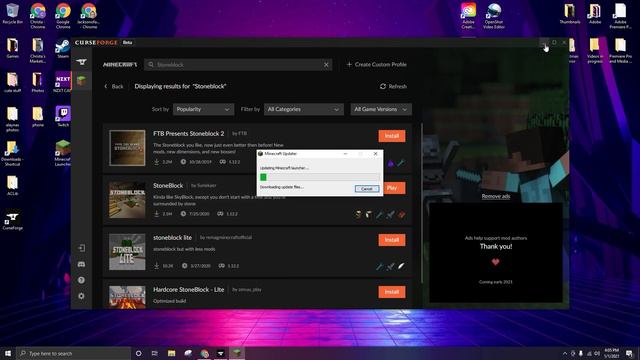The image size is (640, 360).
Task: Open Task View on the taskbar
Action: pyautogui.click(x=155, y=353)
